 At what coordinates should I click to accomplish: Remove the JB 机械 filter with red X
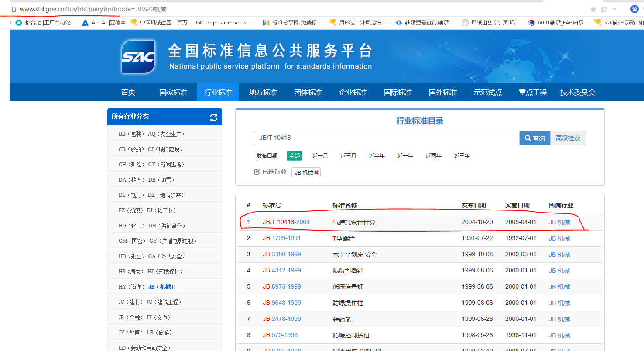(316, 172)
